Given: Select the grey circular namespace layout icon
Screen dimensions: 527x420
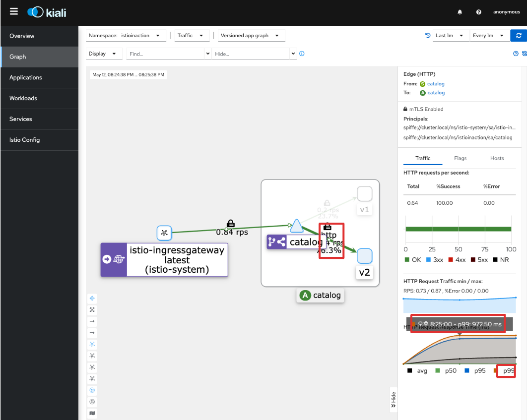Looking at the screenshot, I should 92,402.
